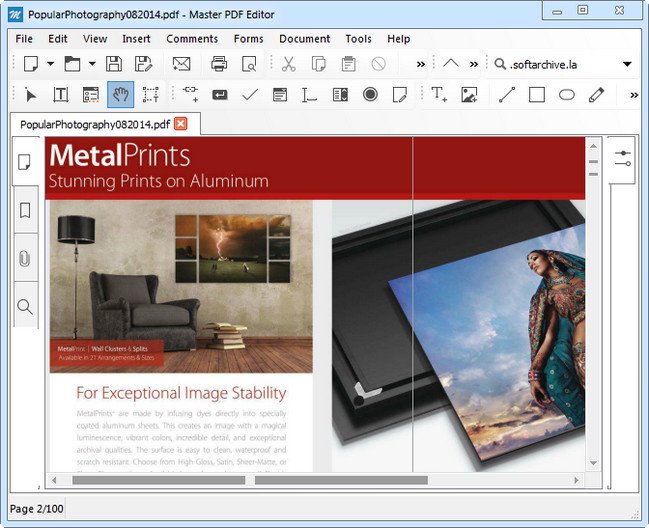Screen dimensions: 649x528
Task: Open the Object Inspector sliders panel
Action: pos(622,158)
